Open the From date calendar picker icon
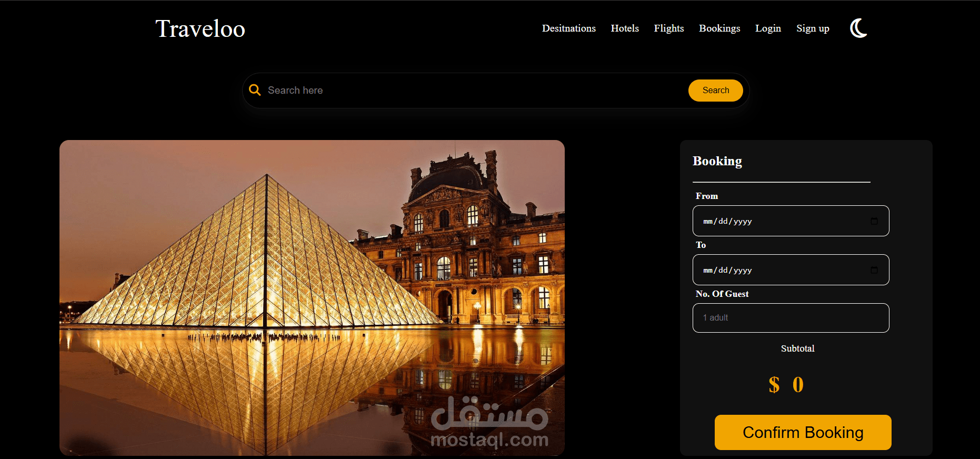 (874, 221)
